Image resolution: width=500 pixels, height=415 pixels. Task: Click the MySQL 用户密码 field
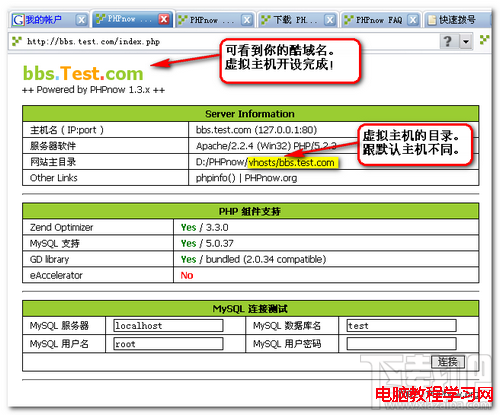pyautogui.click(x=401, y=344)
